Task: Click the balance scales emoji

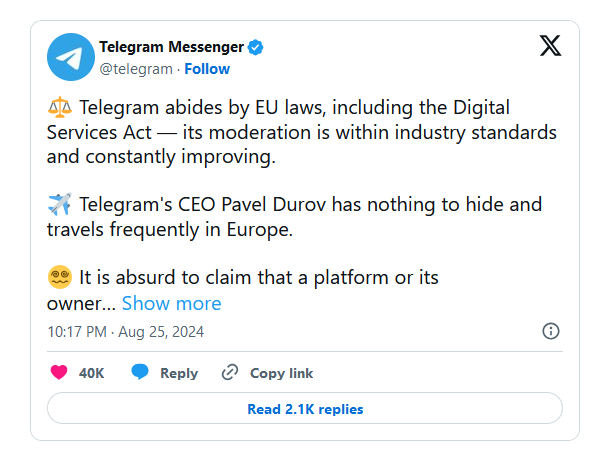Action: pos(59,107)
